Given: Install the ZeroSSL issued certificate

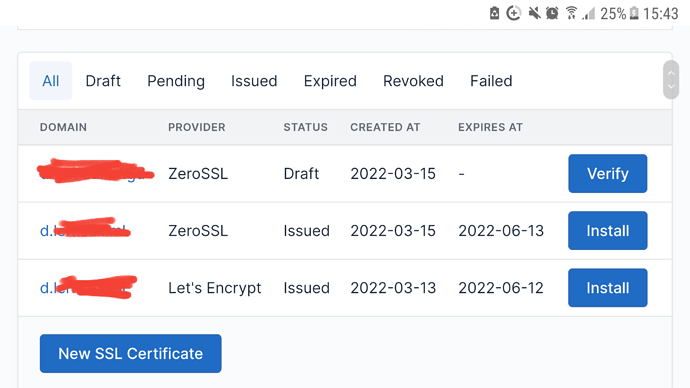Looking at the screenshot, I should click(608, 231).
